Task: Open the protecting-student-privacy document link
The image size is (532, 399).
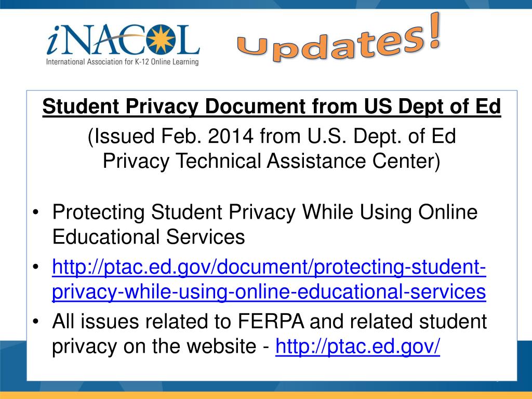Action: [x=269, y=280]
